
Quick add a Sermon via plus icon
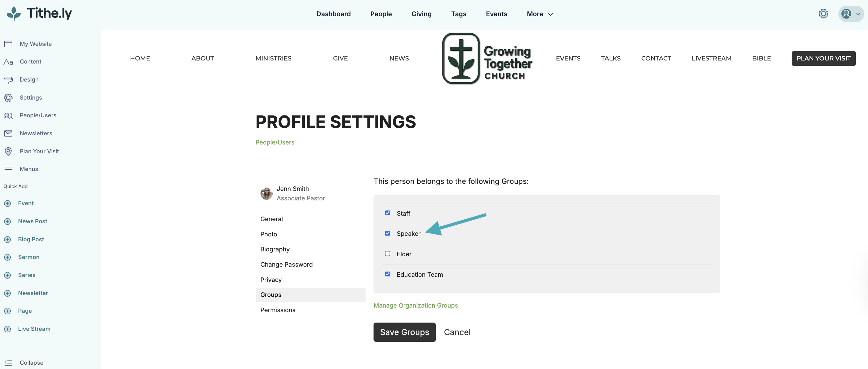(x=7, y=257)
